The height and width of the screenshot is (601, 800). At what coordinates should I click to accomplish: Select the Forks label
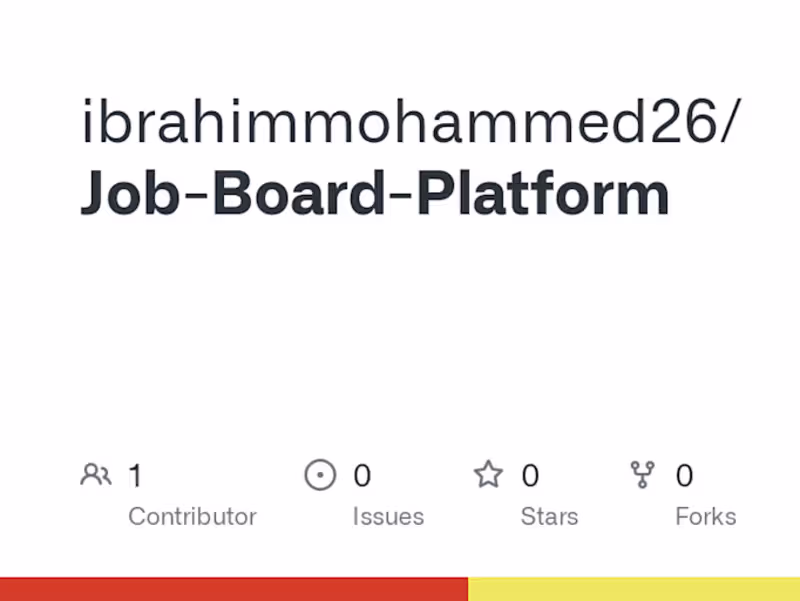705,517
